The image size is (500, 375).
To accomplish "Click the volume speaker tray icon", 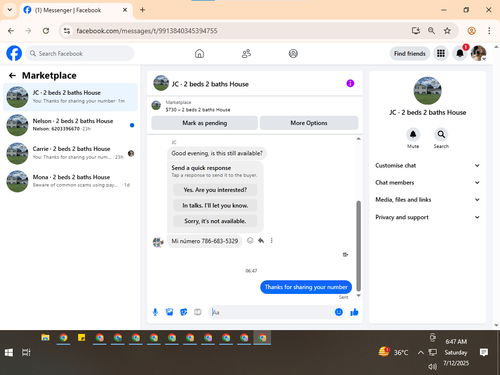I will point(432,367).
